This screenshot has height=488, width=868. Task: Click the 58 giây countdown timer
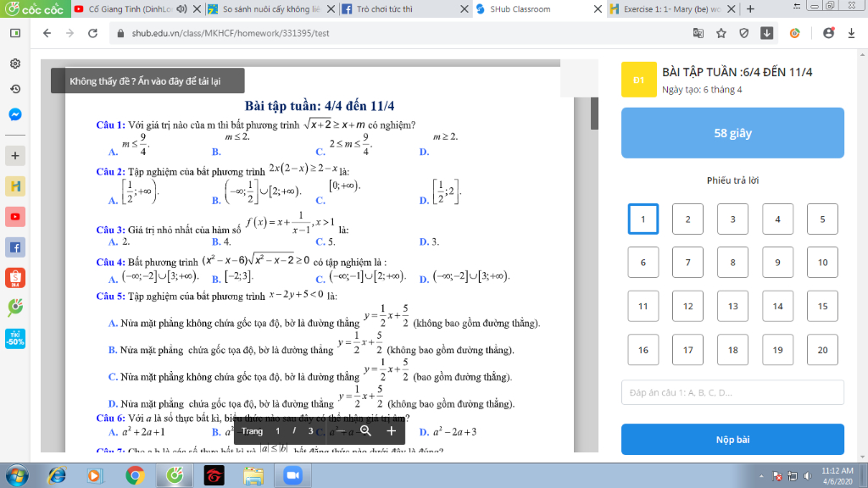[732, 133]
